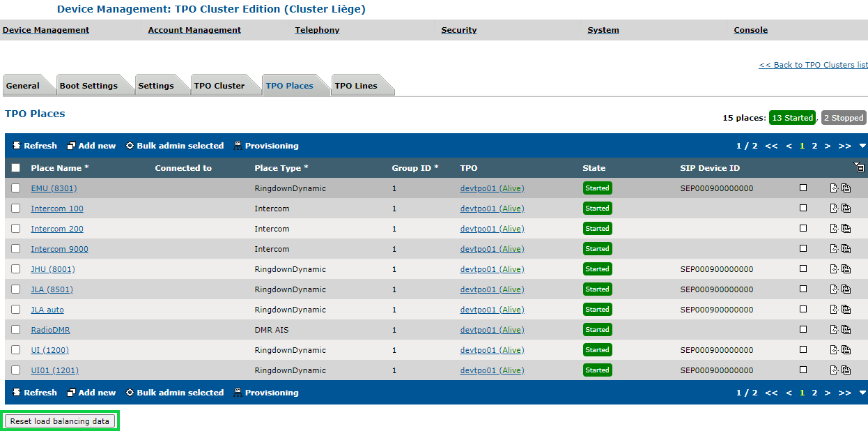The height and width of the screenshot is (431, 868).
Task: Open devtpo01 (Alive) link in EMU row
Action: click(x=492, y=188)
